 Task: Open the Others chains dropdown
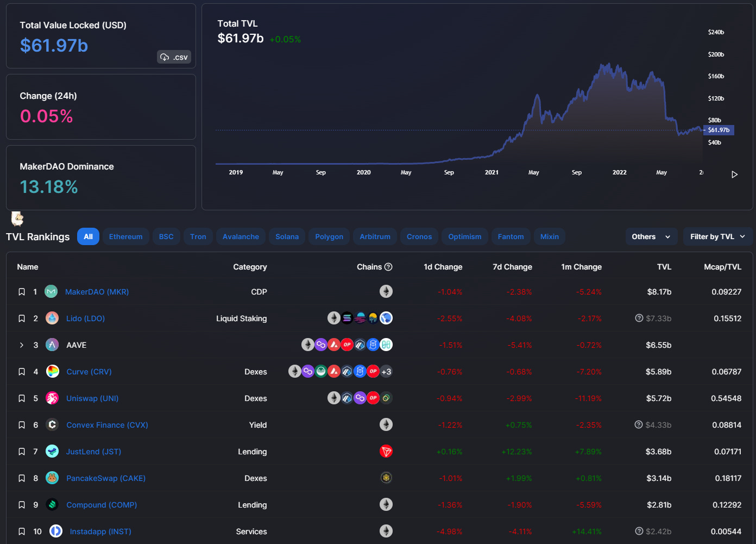tap(651, 236)
